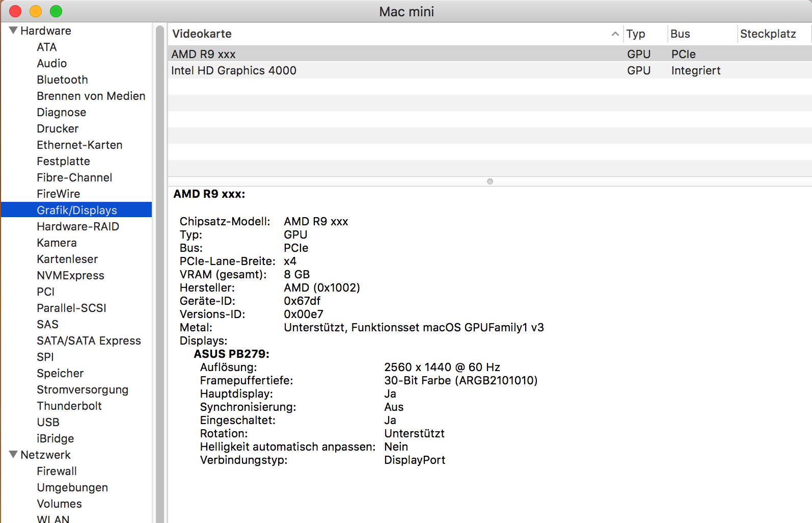
Task: Click the Geräte-ID value 0x67df
Action: click(302, 301)
